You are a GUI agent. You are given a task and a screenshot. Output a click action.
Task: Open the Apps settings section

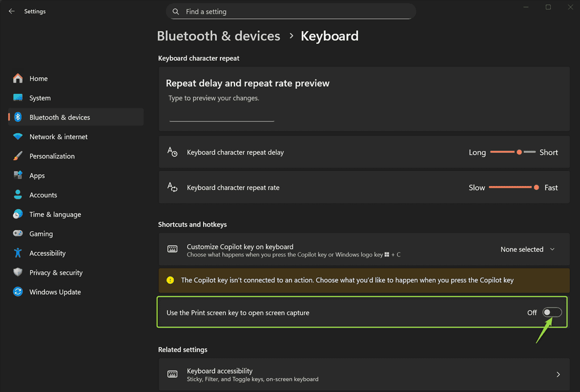pyautogui.click(x=37, y=176)
